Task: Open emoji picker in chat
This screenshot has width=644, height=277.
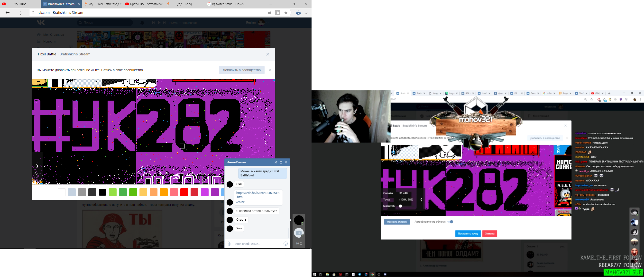Action: 285,243
